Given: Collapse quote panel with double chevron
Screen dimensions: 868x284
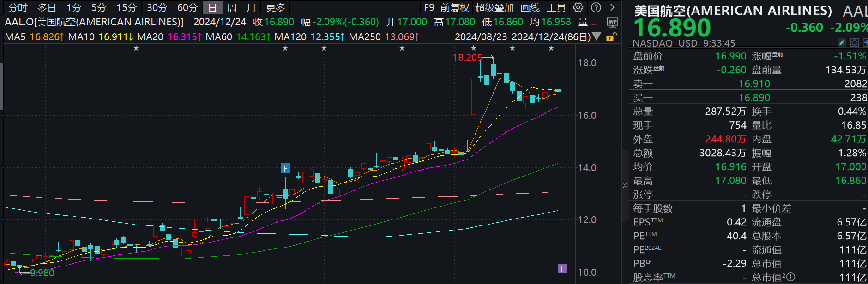Looking at the screenshot, I should 625,185.
